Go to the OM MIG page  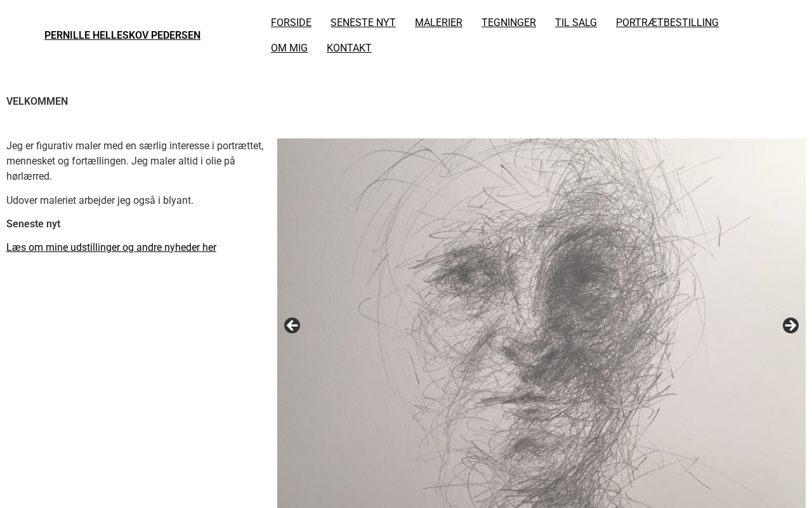tap(289, 48)
